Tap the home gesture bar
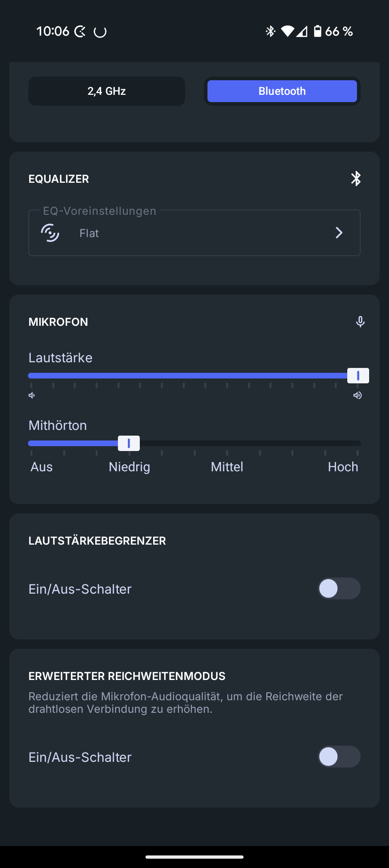This screenshot has width=389, height=868. (x=194, y=857)
